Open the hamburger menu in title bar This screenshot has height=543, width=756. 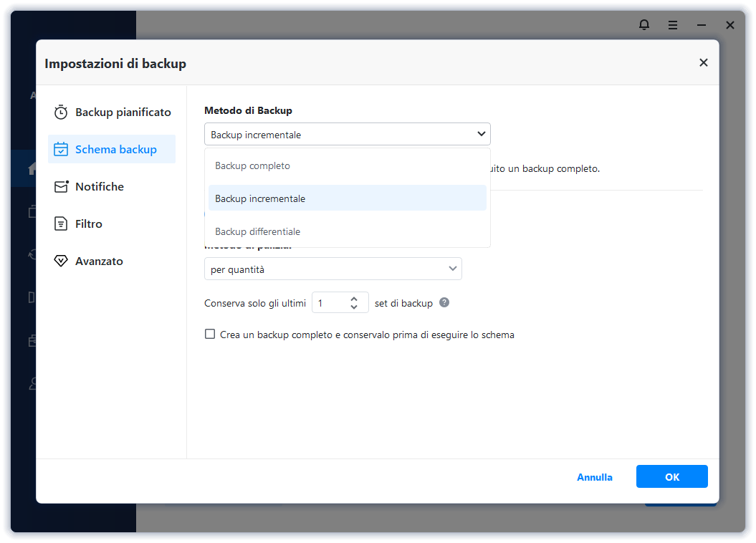[x=673, y=25]
